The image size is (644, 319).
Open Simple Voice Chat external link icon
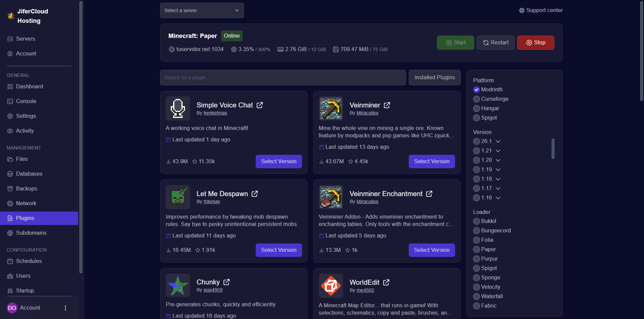260,105
